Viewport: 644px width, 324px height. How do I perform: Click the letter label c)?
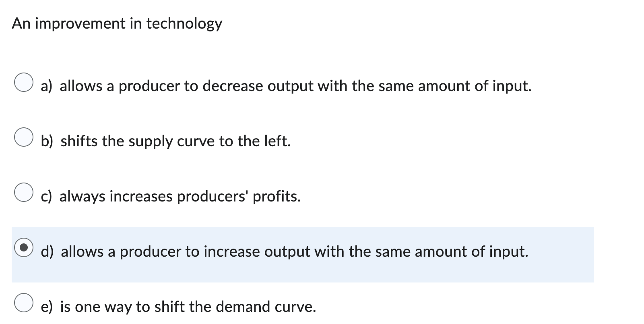pyautogui.click(x=47, y=197)
